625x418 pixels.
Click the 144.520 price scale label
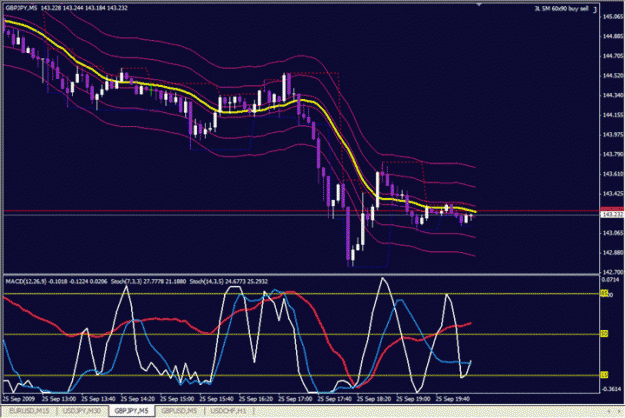[613, 75]
